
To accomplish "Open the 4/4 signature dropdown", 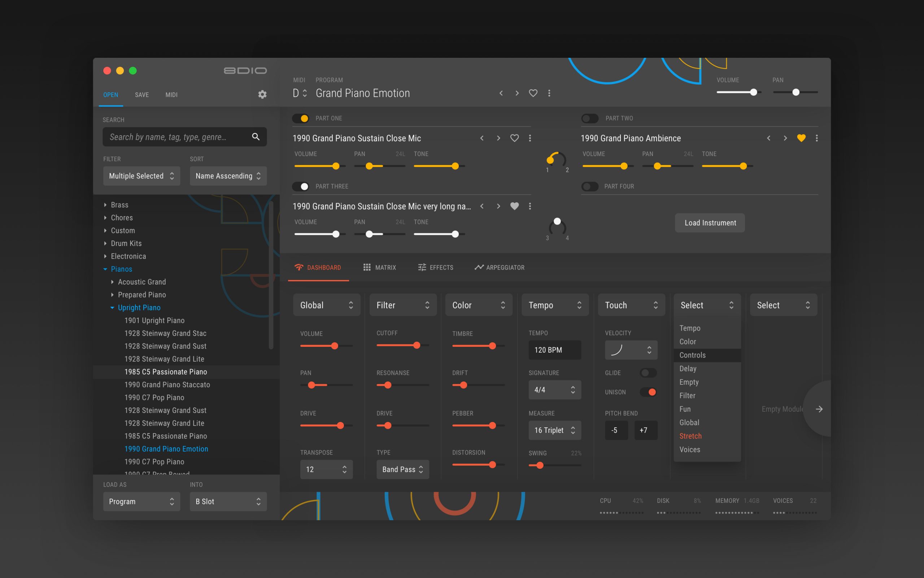I will click(555, 389).
